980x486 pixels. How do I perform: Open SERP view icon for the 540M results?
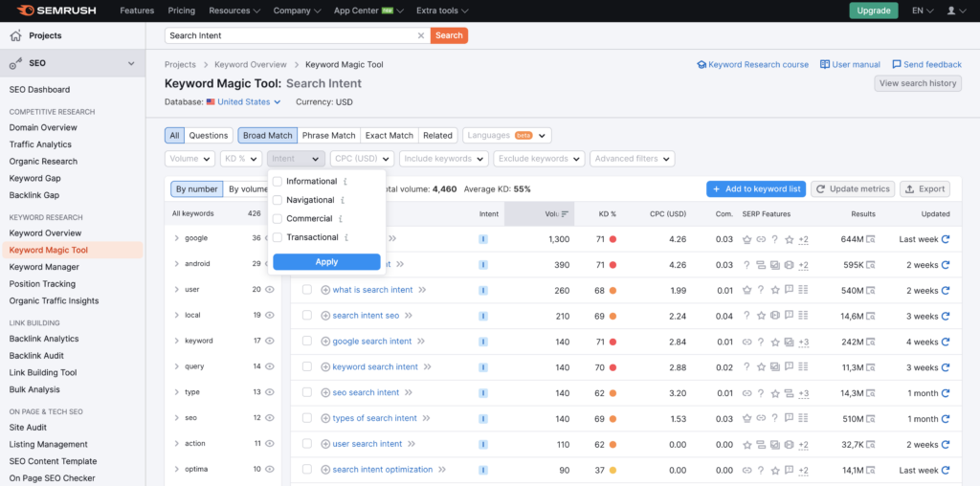click(870, 291)
